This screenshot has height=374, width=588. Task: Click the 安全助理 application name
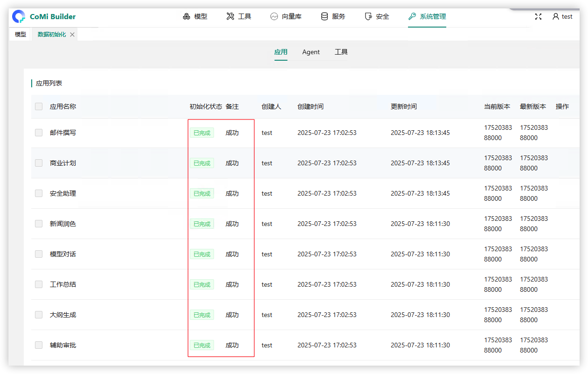pos(63,193)
